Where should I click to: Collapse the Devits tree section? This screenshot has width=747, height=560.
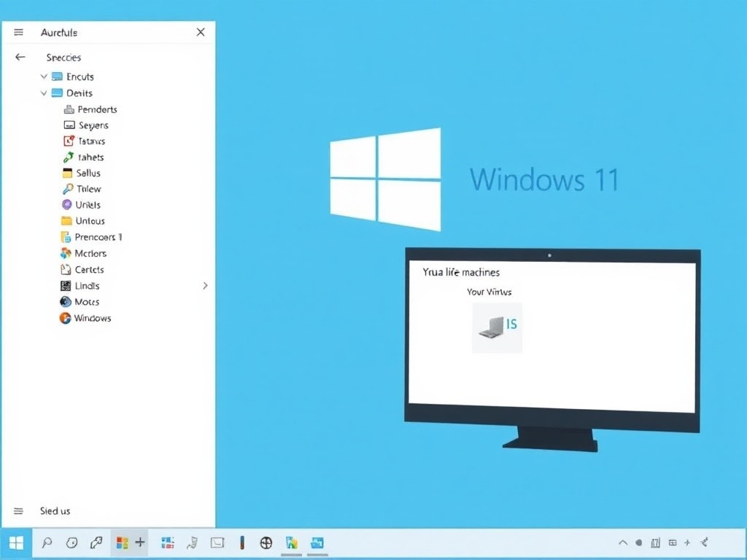click(44, 93)
